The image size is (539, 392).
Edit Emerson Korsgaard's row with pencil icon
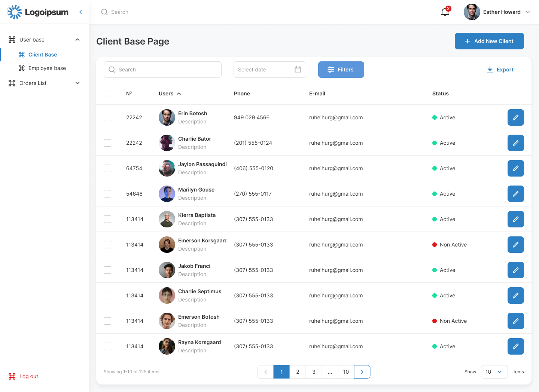[515, 245]
